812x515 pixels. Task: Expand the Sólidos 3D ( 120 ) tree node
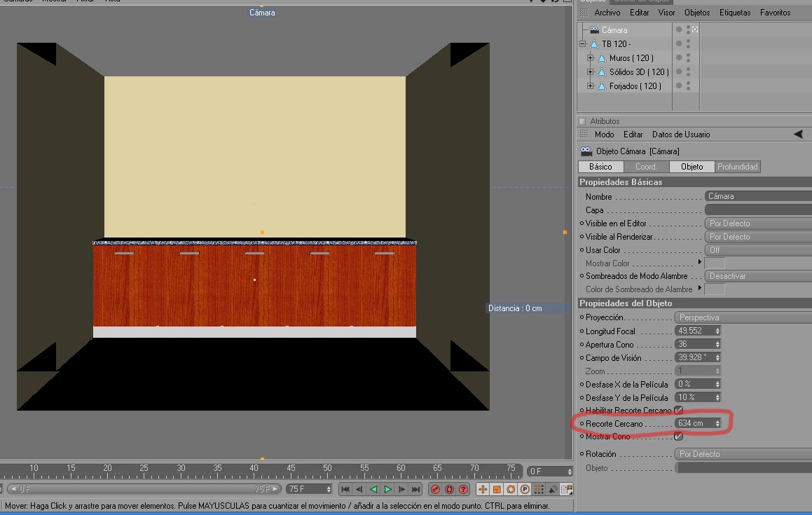[591, 72]
